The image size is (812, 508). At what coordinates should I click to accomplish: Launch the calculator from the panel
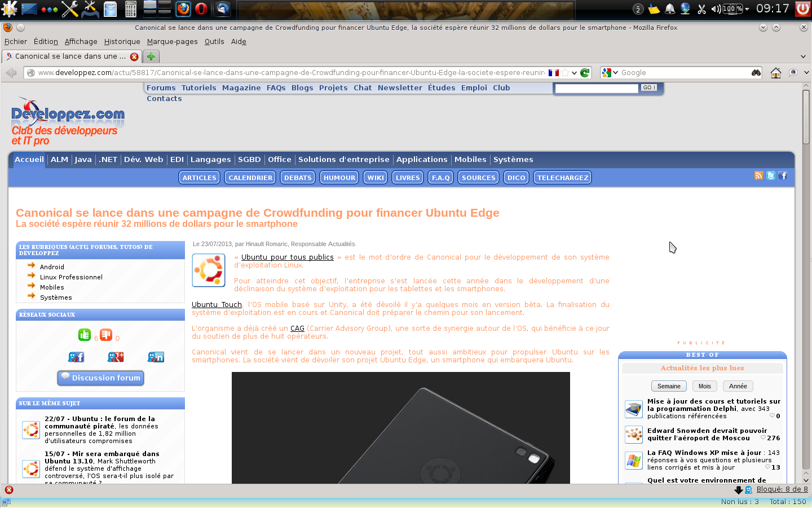pos(131,9)
